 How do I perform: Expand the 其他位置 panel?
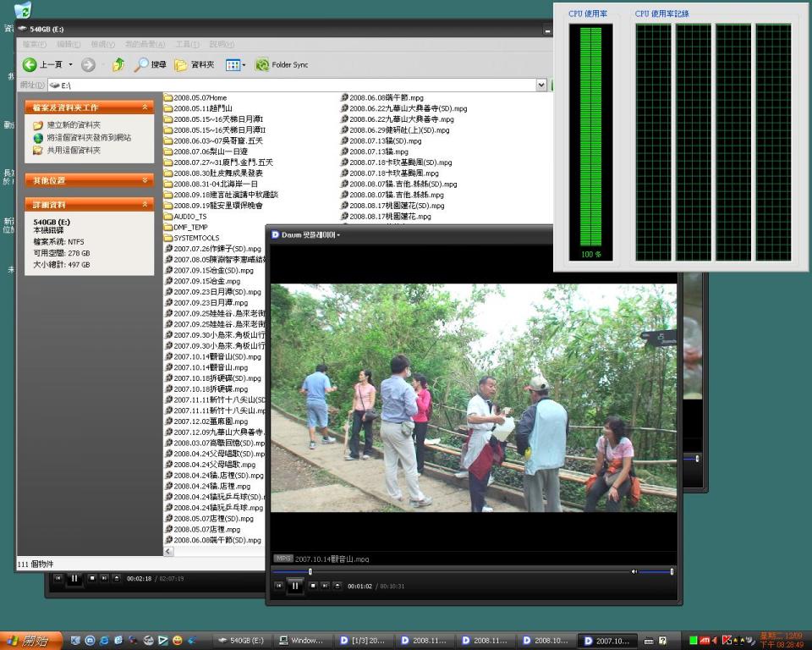click(145, 180)
